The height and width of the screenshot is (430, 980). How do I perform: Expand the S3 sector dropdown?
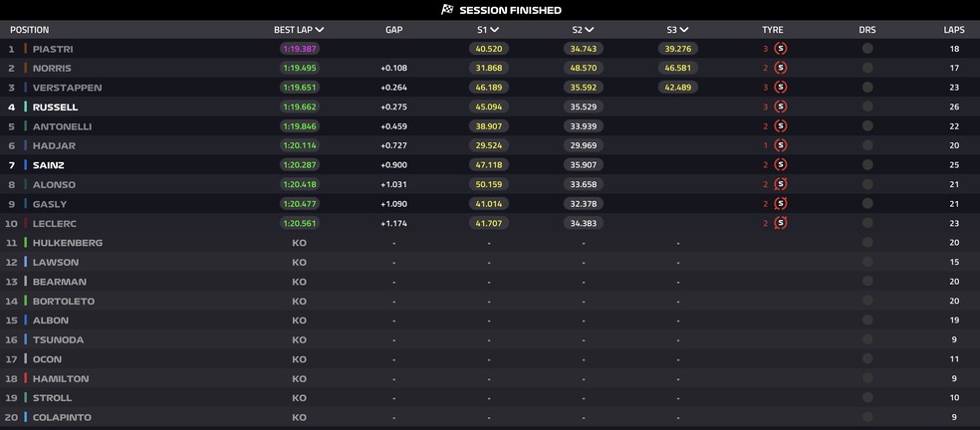coord(685,30)
